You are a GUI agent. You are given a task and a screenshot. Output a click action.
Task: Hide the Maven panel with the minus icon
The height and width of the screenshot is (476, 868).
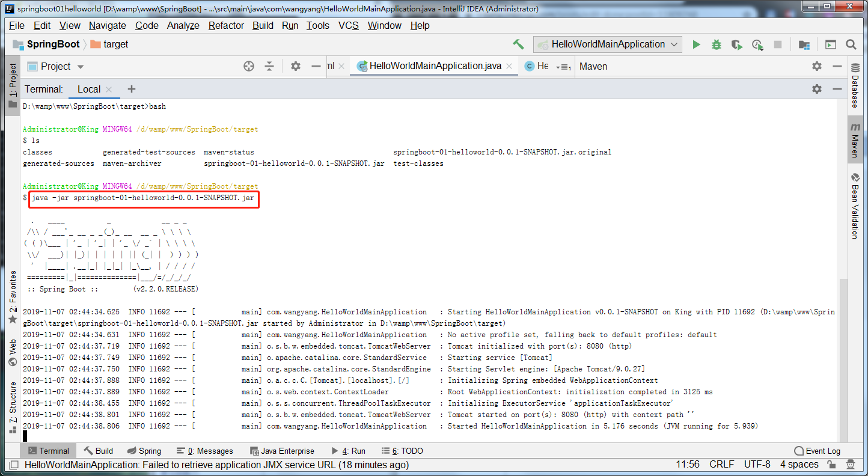point(837,66)
